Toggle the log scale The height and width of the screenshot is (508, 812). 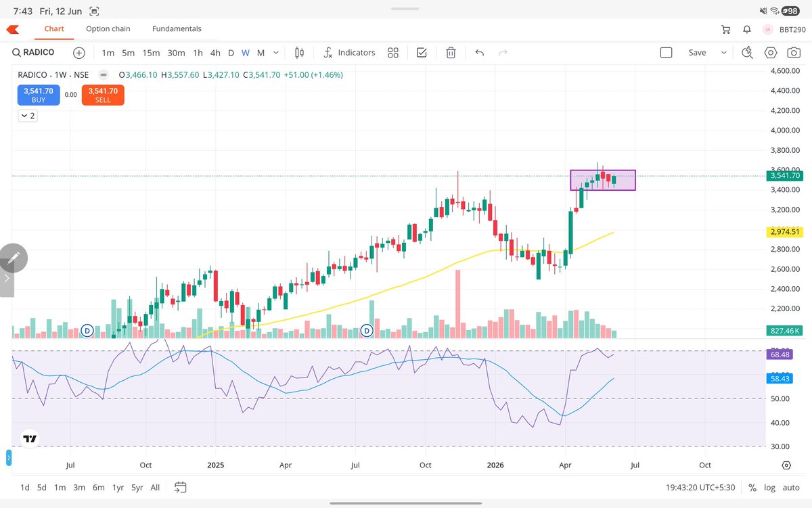coord(770,487)
